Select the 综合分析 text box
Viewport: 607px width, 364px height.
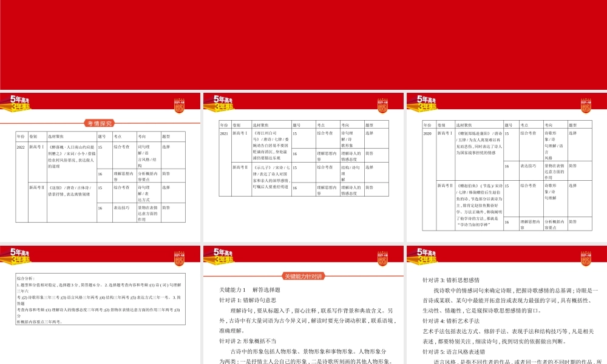(100, 299)
